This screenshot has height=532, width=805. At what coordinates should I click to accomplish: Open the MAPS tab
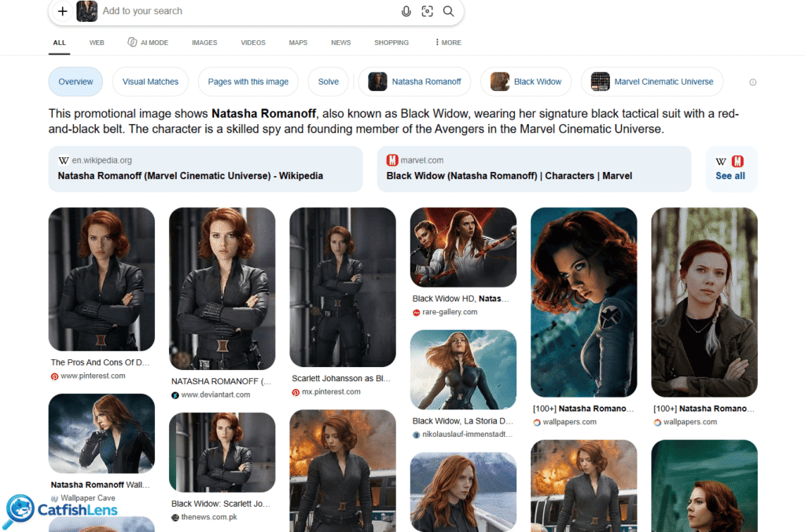click(298, 42)
